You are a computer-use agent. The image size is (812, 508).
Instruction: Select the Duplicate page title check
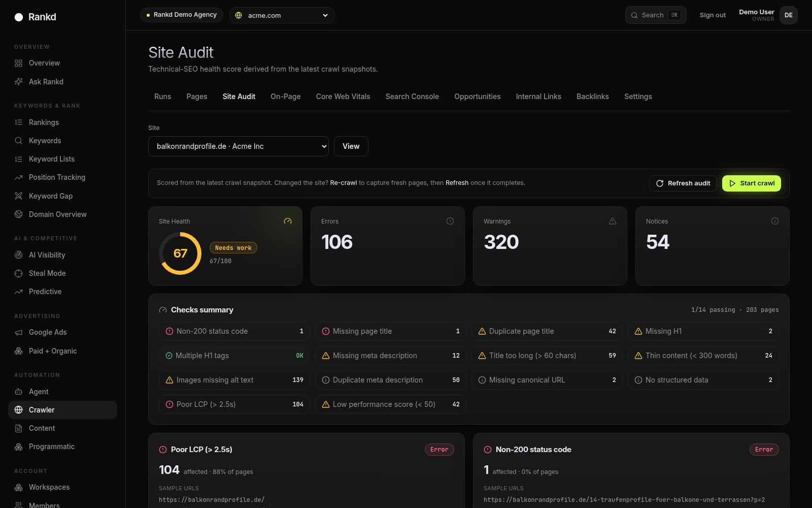click(547, 331)
